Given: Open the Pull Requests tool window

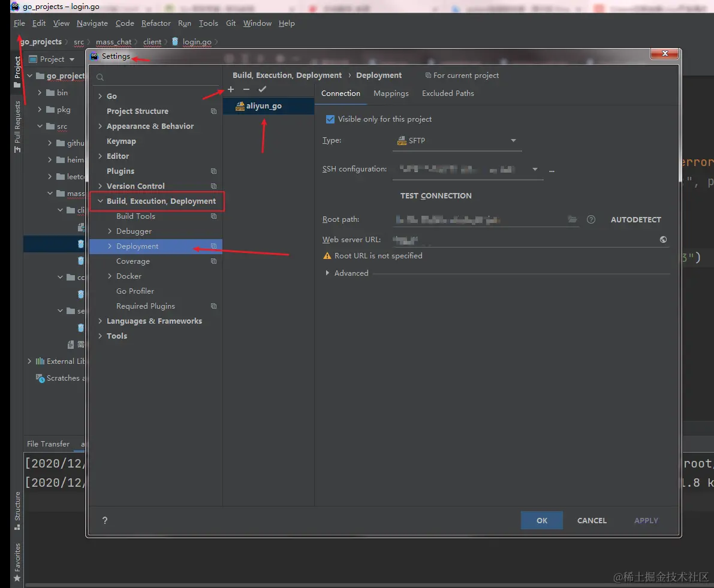Looking at the screenshot, I should click(17, 126).
